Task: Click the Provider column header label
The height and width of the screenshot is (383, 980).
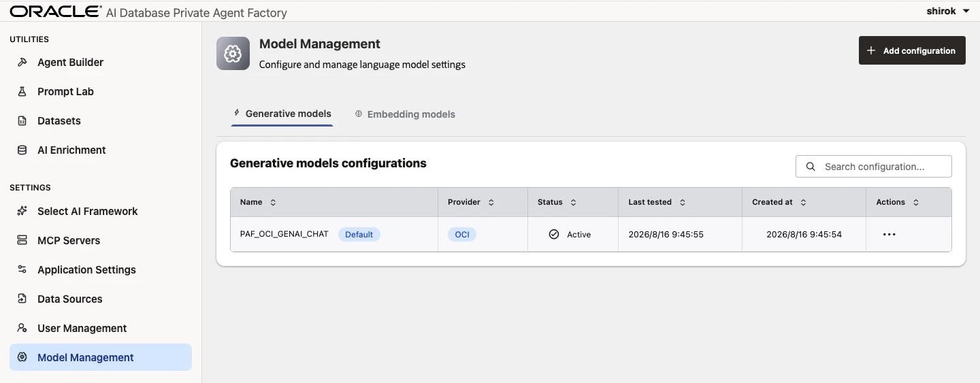Action: click(464, 202)
